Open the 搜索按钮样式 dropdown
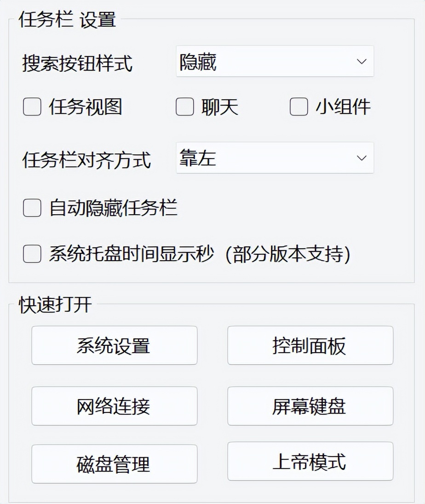Screen dimensions: 425x504 coord(274,62)
